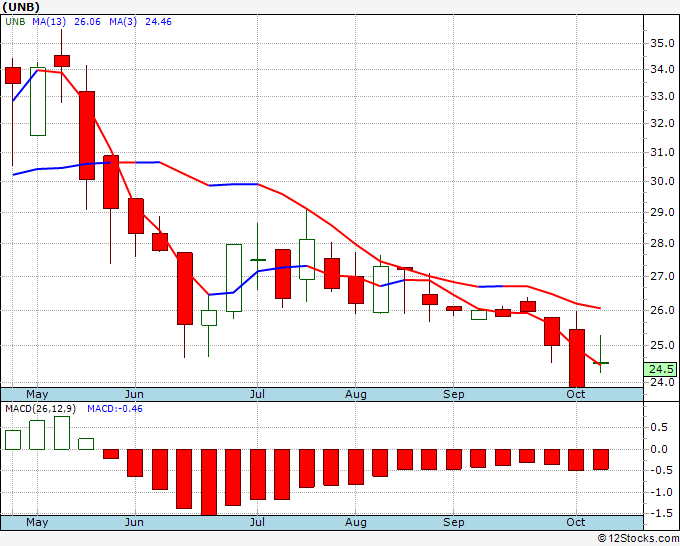
Task: Click the MACD:-0.46 value label
Action: point(115,409)
